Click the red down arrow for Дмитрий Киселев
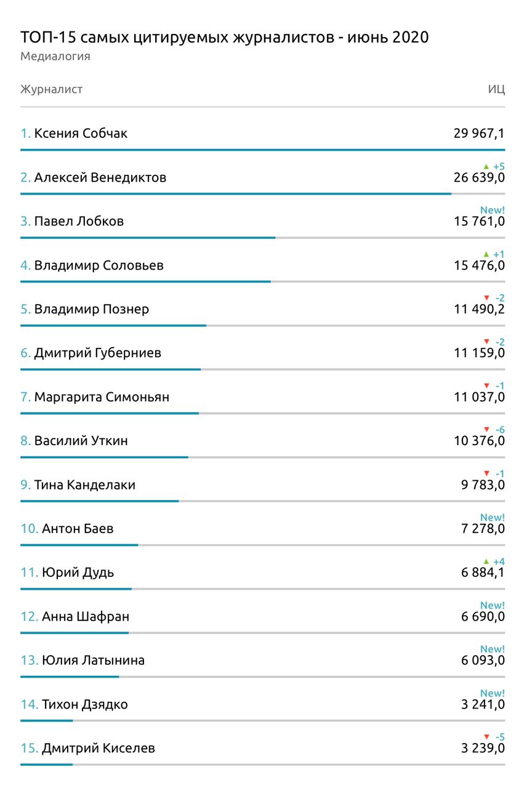 click(486, 737)
